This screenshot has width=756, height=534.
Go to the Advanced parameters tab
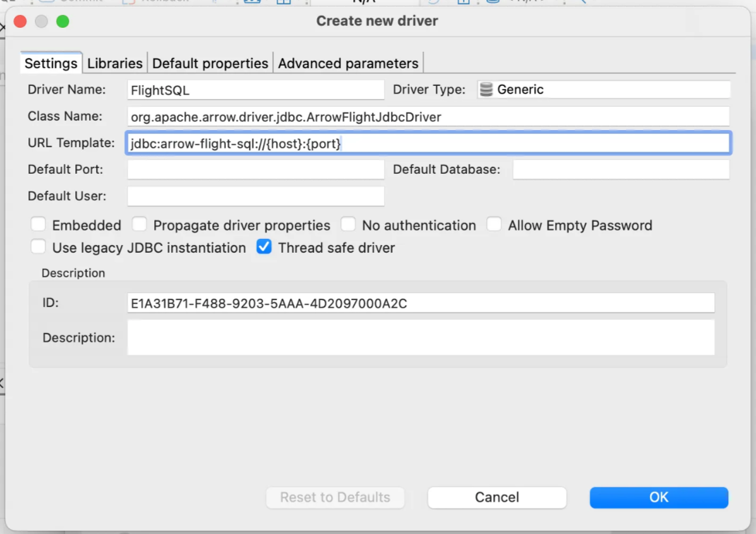(x=348, y=63)
